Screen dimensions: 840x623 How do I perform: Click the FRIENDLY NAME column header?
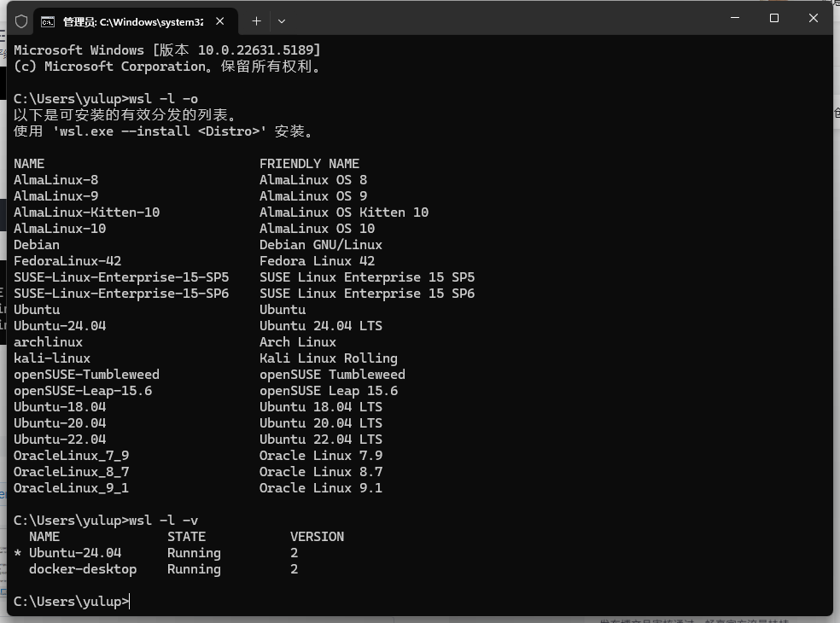[x=309, y=163]
